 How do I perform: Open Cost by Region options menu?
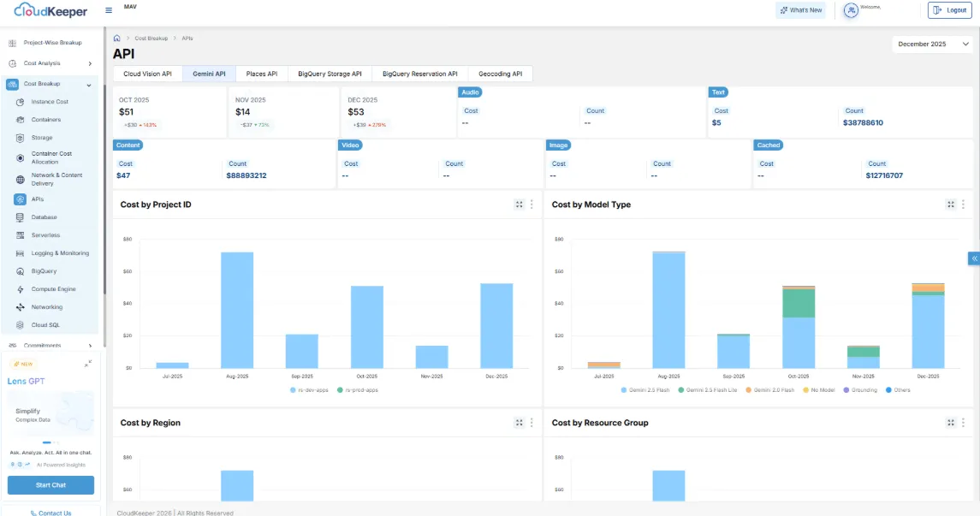point(532,423)
